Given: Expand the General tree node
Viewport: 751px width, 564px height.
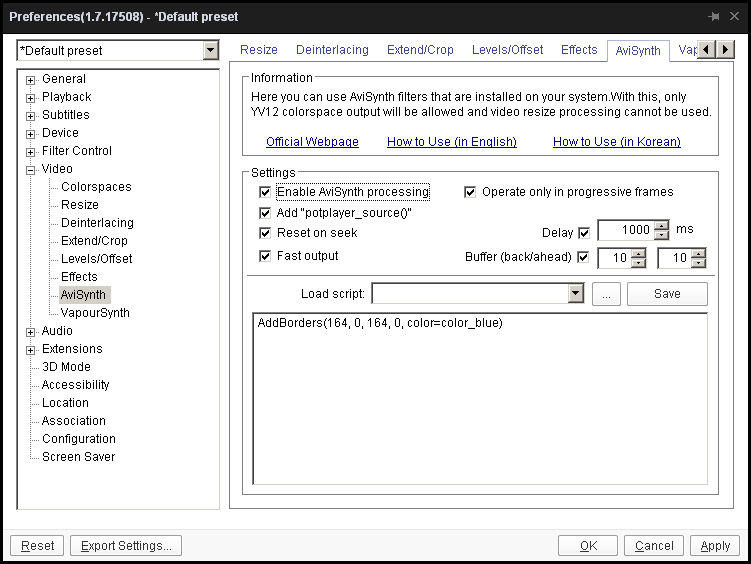Looking at the screenshot, I should [30, 80].
